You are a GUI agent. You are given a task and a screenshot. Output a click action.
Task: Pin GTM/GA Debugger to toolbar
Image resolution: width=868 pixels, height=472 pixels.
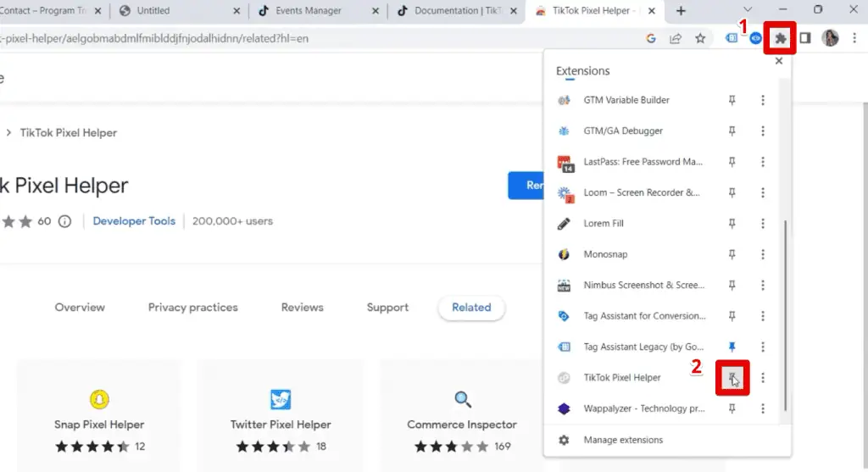(732, 131)
